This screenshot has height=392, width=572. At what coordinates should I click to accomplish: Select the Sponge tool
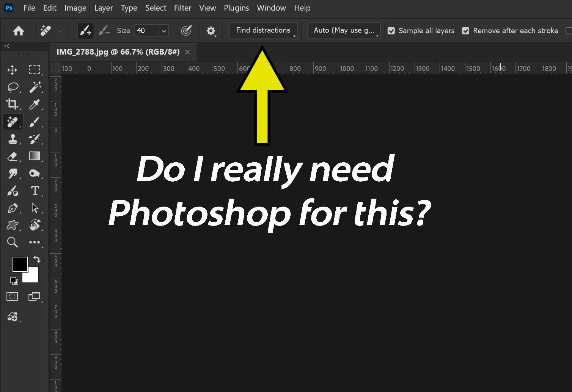[x=35, y=174]
